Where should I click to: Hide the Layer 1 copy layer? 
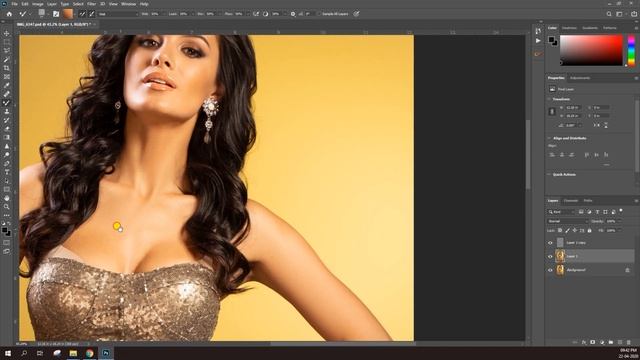(x=550, y=243)
